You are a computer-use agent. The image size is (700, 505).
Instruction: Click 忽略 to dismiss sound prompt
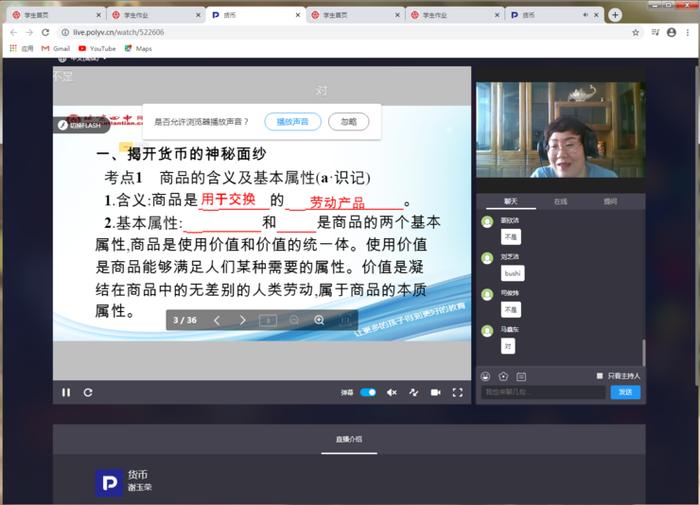click(x=349, y=121)
